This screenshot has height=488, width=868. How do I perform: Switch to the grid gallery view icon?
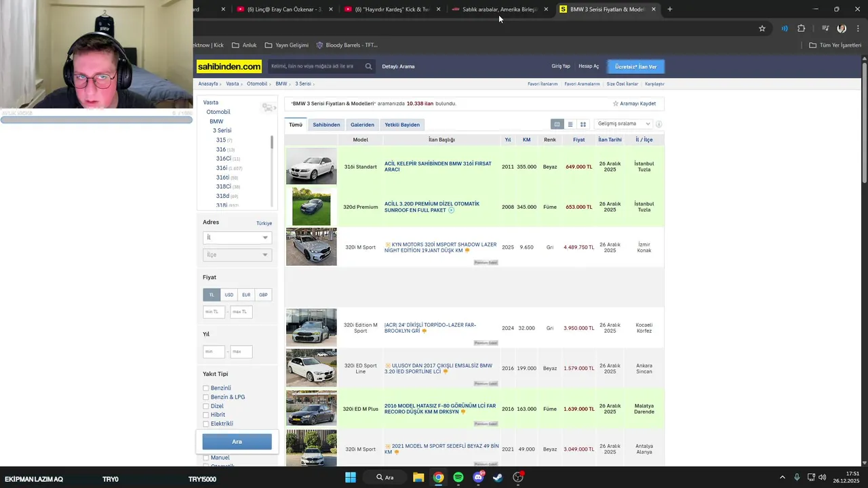[583, 124]
